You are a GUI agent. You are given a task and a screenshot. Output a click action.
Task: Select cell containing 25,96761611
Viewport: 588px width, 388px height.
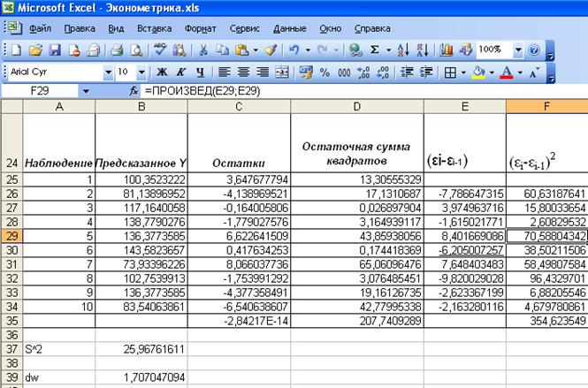(x=141, y=349)
